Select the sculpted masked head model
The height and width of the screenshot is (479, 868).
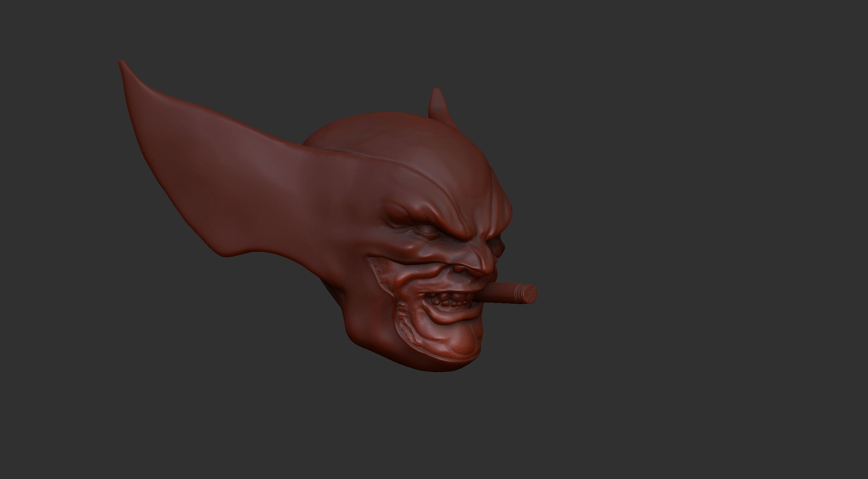tap(327, 217)
